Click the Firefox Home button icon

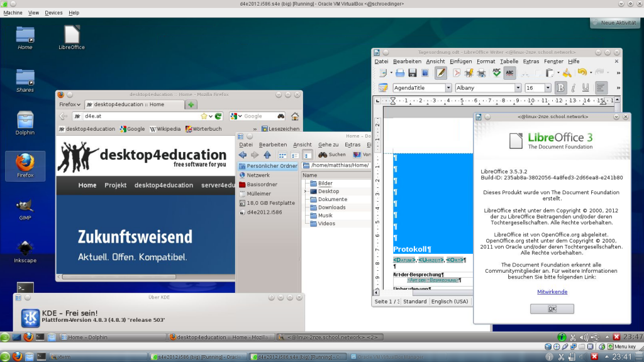tap(295, 116)
